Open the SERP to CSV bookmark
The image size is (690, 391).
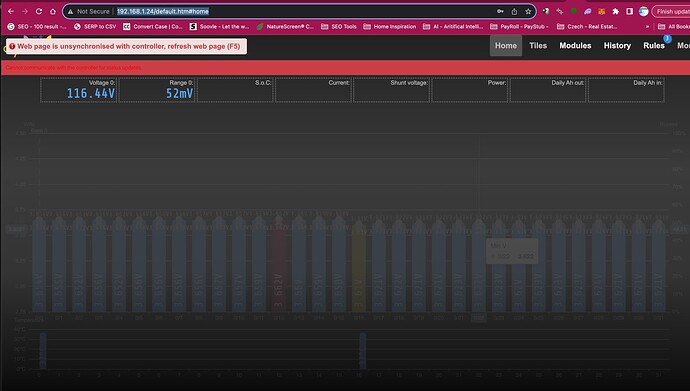(x=95, y=26)
